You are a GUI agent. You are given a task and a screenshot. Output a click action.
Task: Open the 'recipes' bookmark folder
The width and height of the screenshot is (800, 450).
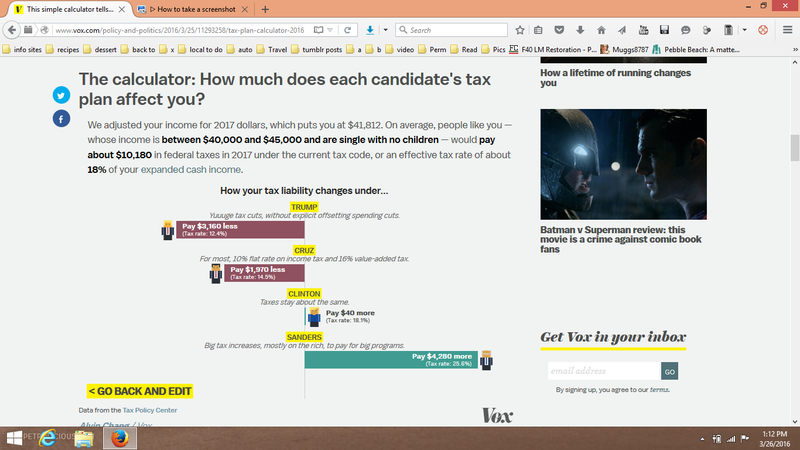[x=62, y=49]
